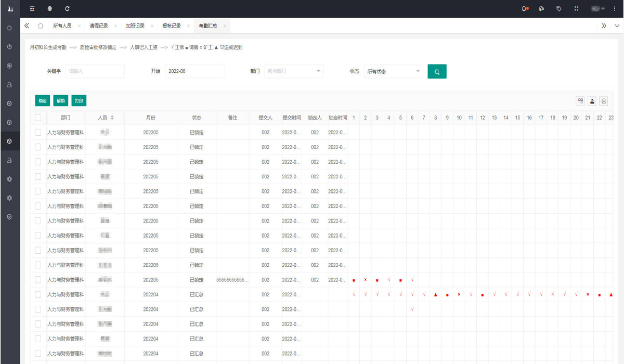Open the table column filter icon
The image size is (624, 364).
(x=580, y=101)
